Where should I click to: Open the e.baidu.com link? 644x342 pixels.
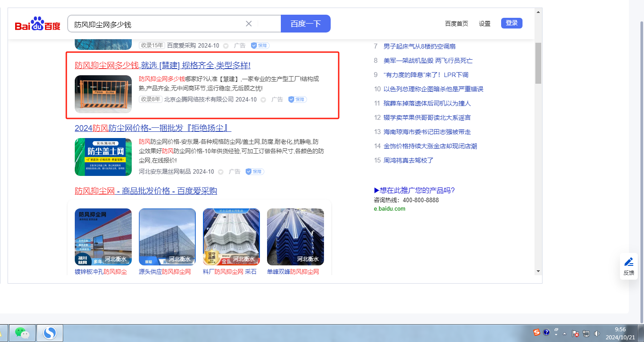coord(389,208)
